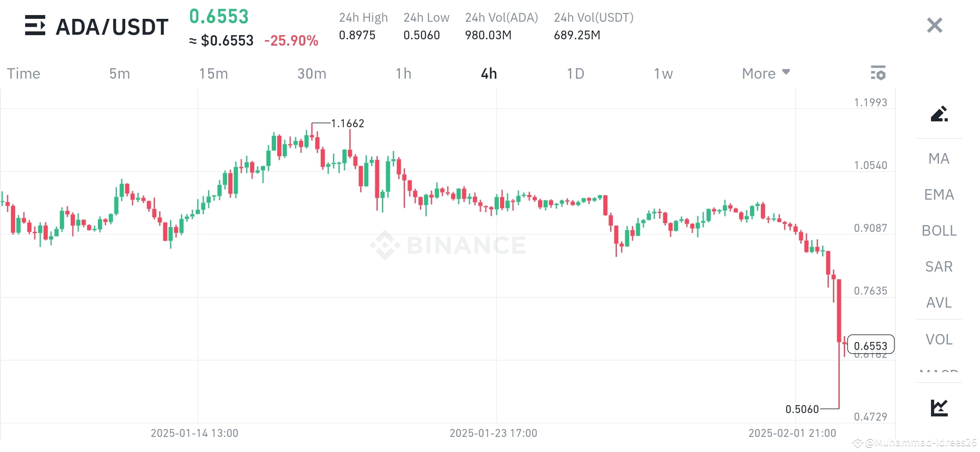Image resolution: width=980 pixels, height=452 pixels.
Task: Open the Time interval selector
Action: [x=23, y=73]
